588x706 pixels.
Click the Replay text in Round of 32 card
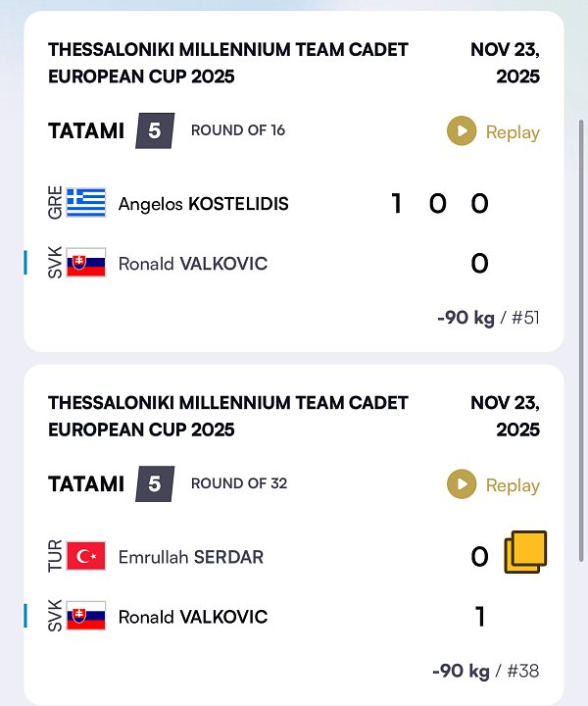click(513, 485)
